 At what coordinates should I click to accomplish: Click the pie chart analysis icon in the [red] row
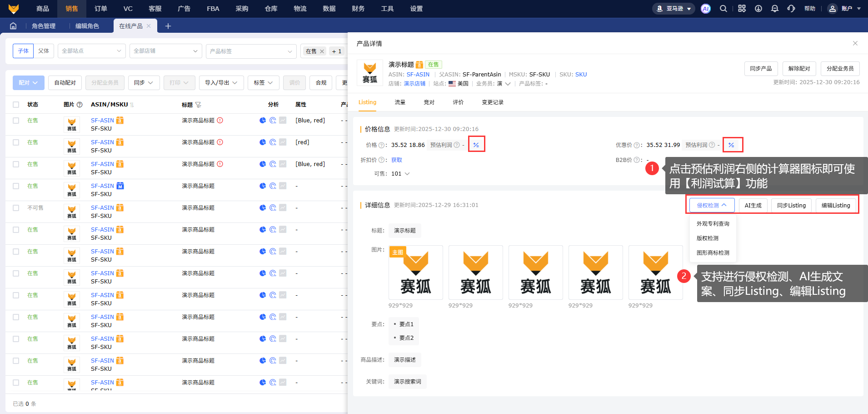[x=263, y=142]
